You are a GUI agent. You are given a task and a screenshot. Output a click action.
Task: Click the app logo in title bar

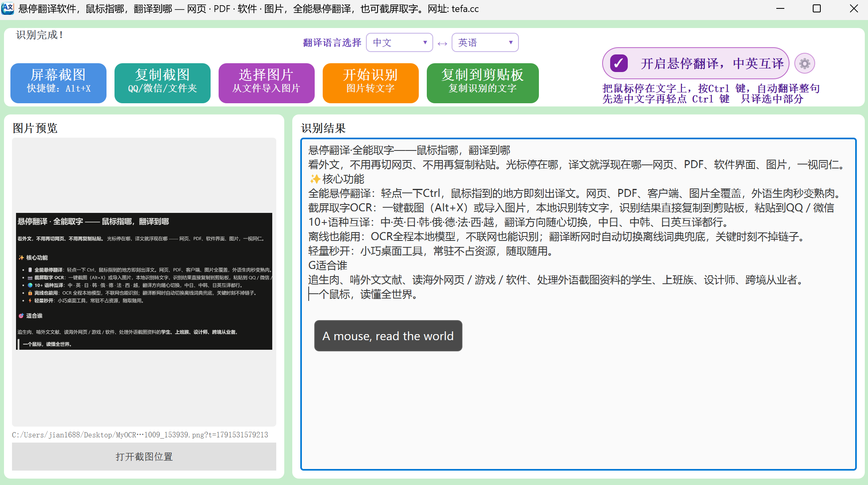tap(8, 8)
